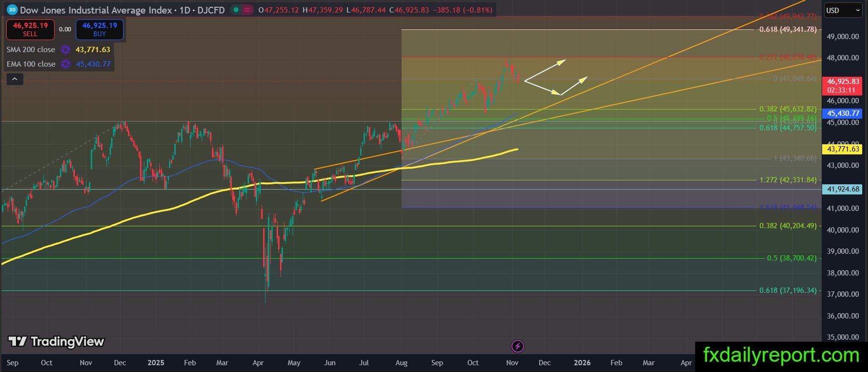Screen dimensions: 868x372
Task: Click the DJCFD exchange label
Action: coord(211,10)
